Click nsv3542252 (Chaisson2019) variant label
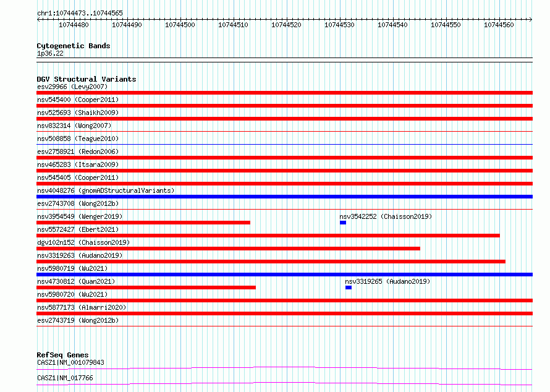The height and width of the screenshot is (392, 550). point(386,216)
